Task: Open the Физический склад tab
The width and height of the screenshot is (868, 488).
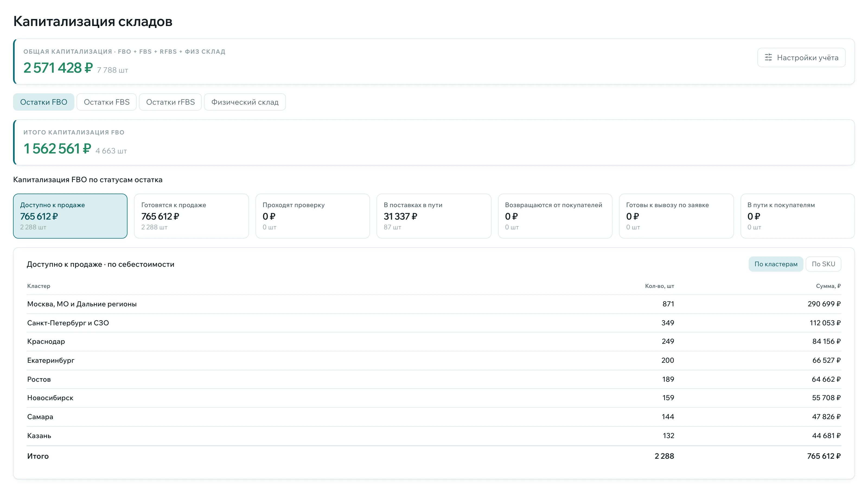Action: pos(245,102)
